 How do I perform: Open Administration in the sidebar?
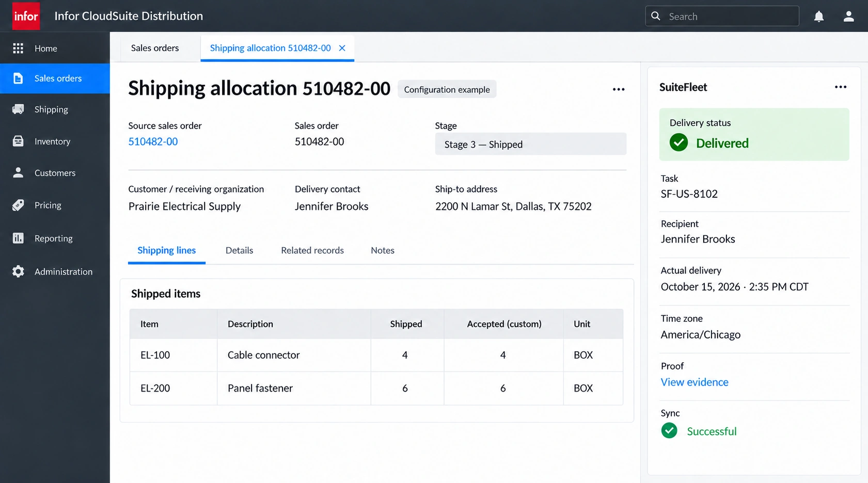click(x=55, y=271)
